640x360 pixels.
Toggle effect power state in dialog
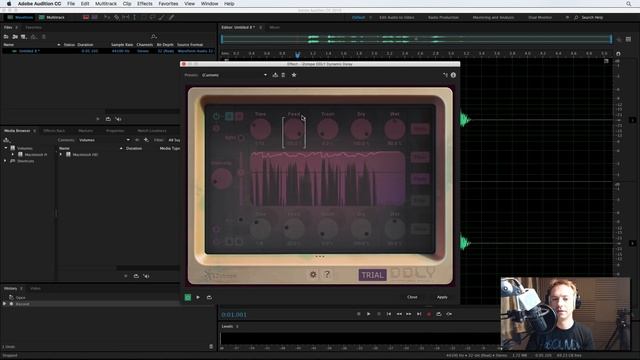(188, 298)
